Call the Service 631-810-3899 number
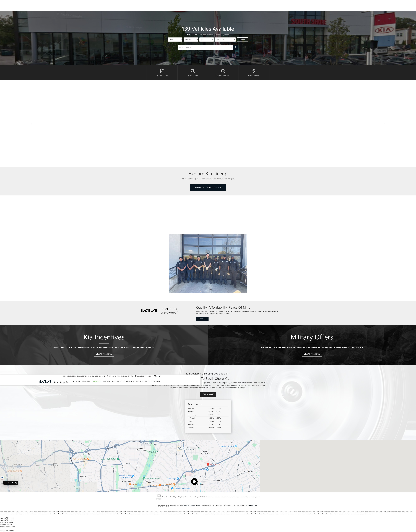 click(84, 376)
